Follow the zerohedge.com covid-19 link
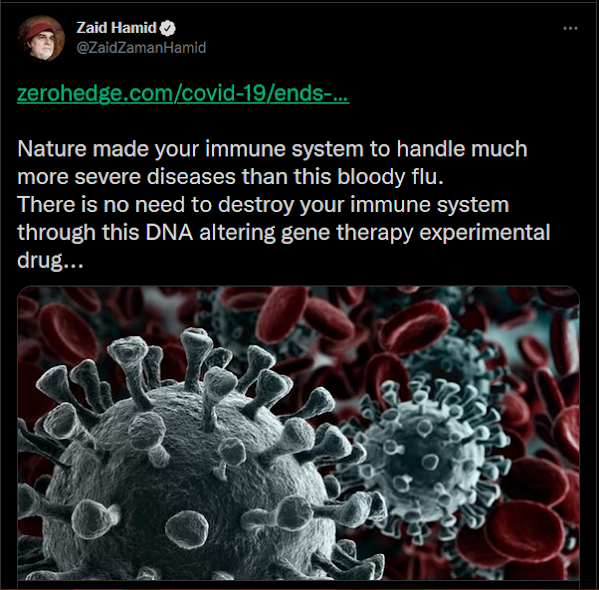599x590 pixels. (x=183, y=93)
